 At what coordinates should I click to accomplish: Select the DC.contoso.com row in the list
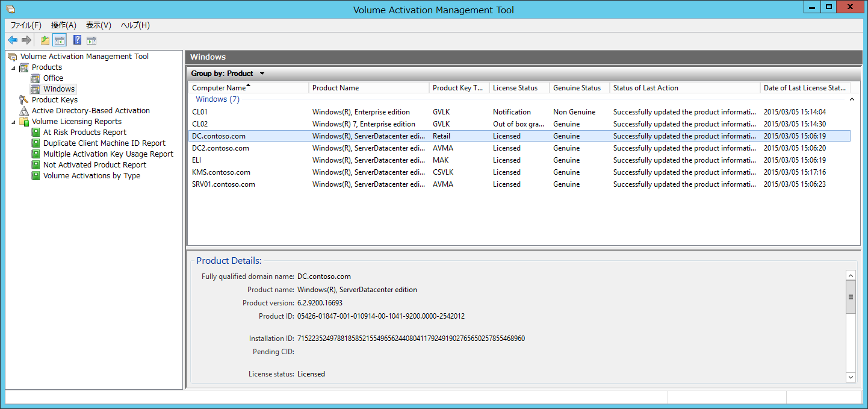point(519,136)
